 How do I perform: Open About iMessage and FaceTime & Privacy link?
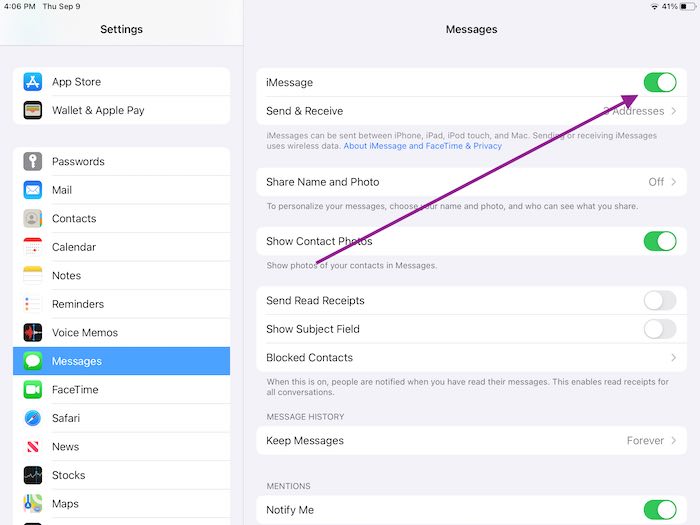click(422, 146)
